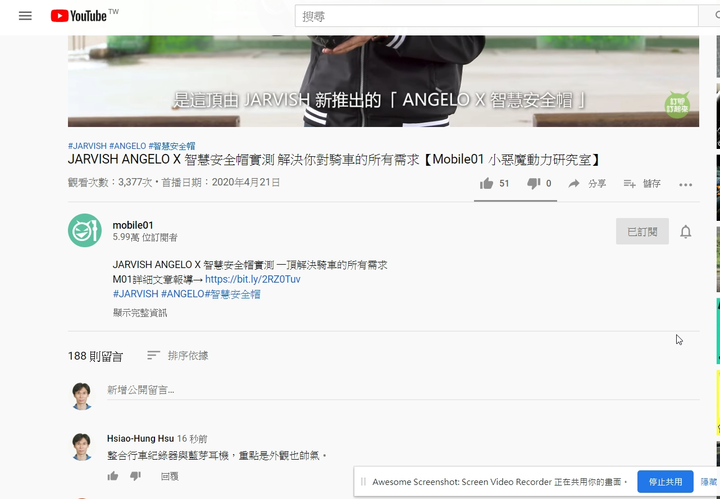Open #ANGELO#智慧安全帽 hashtag in description
Screen dimensions: 720x499
211,294
